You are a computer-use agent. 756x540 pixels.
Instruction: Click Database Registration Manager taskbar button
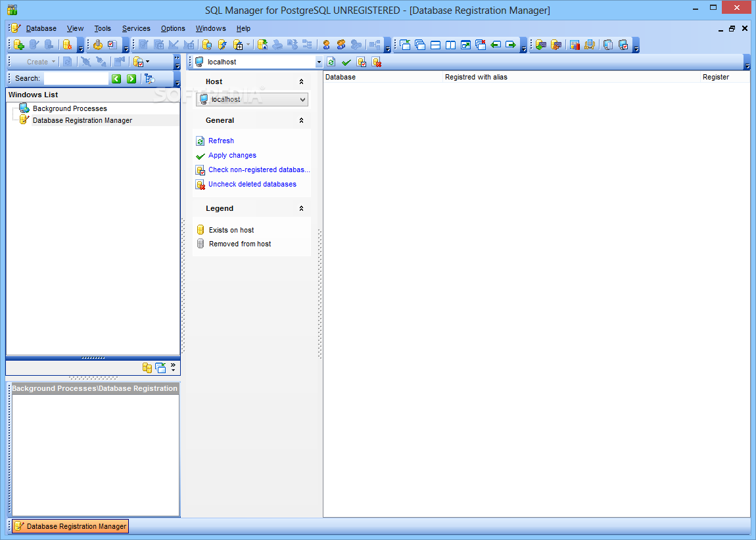(70, 526)
